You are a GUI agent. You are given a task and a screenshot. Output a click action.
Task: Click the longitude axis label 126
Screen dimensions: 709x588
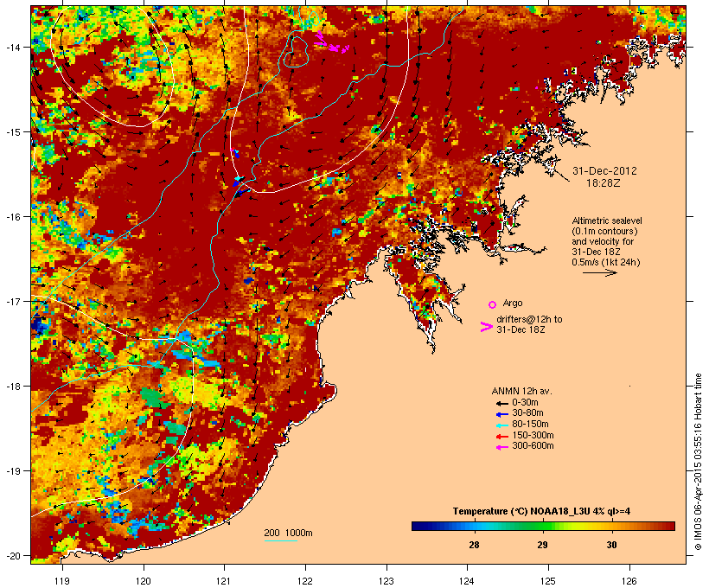[629, 581]
